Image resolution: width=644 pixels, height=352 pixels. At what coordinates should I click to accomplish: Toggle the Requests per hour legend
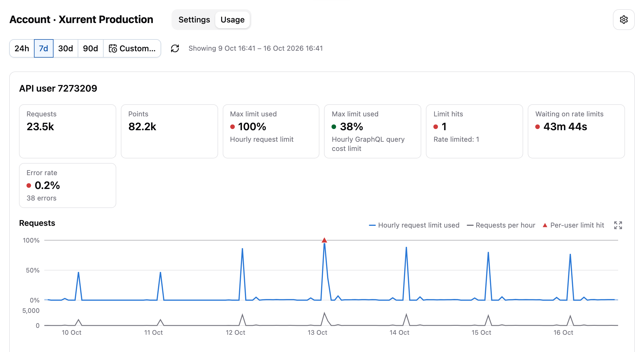[x=501, y=225]
